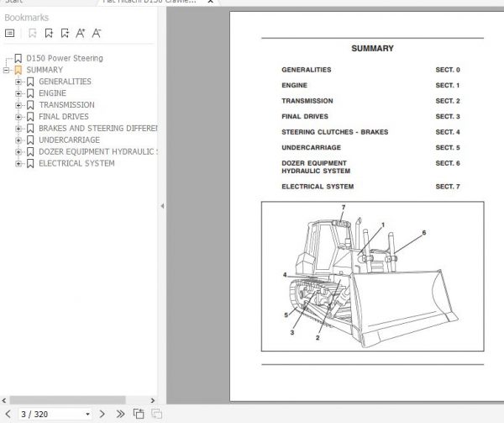Viewport: 504px width, 423px height.
Task: Add a new bookmark with toolbar icon
Action: tap(49, 33)
